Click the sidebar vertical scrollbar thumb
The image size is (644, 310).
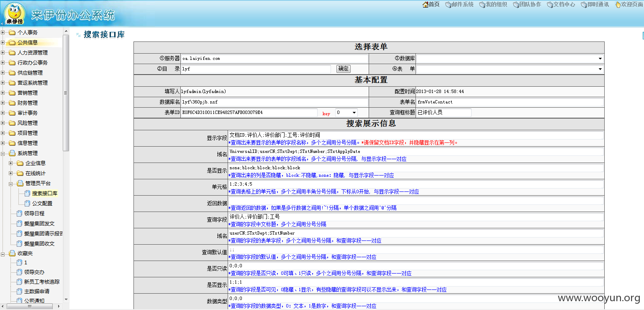(66, 93)
